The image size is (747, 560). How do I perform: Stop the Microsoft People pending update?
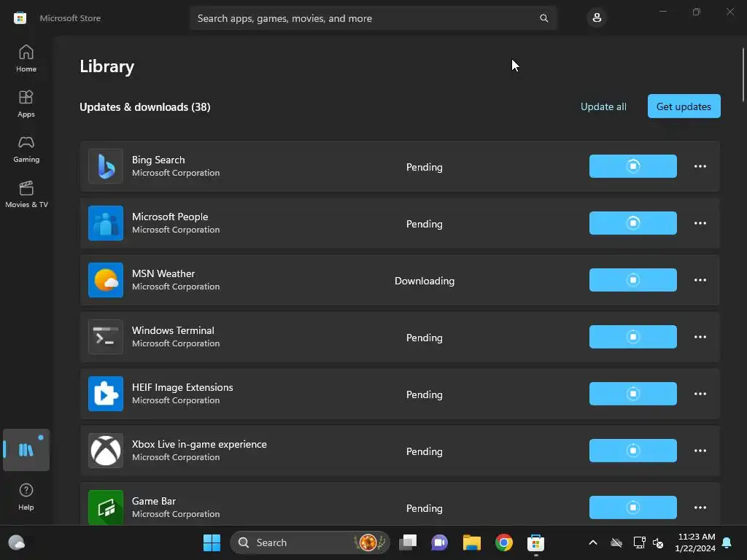tap(632, 223)
